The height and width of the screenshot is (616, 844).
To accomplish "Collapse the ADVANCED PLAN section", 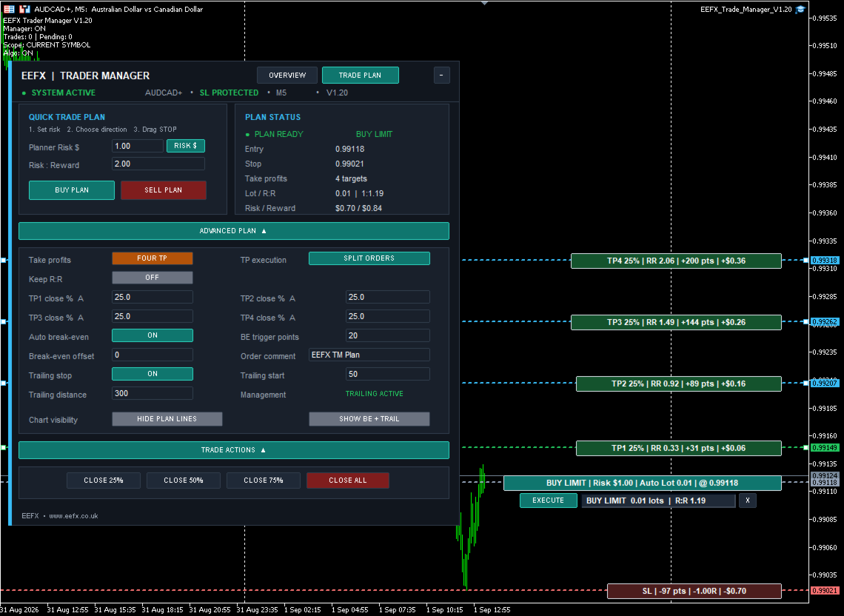I will coord(234,231).
